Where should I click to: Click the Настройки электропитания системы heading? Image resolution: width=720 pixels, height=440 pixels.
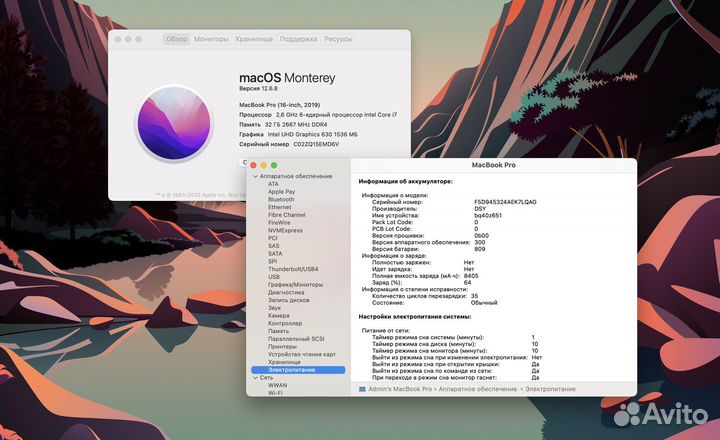click(x=415, y=317)
